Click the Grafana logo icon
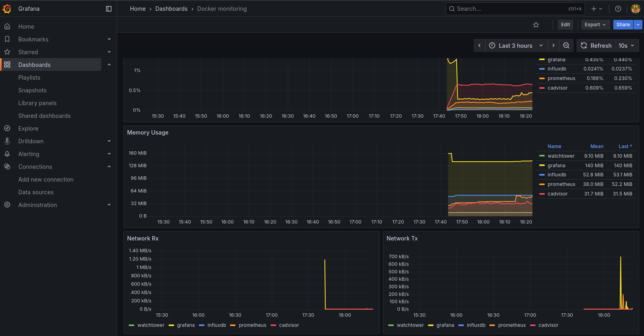 point(7,9)
